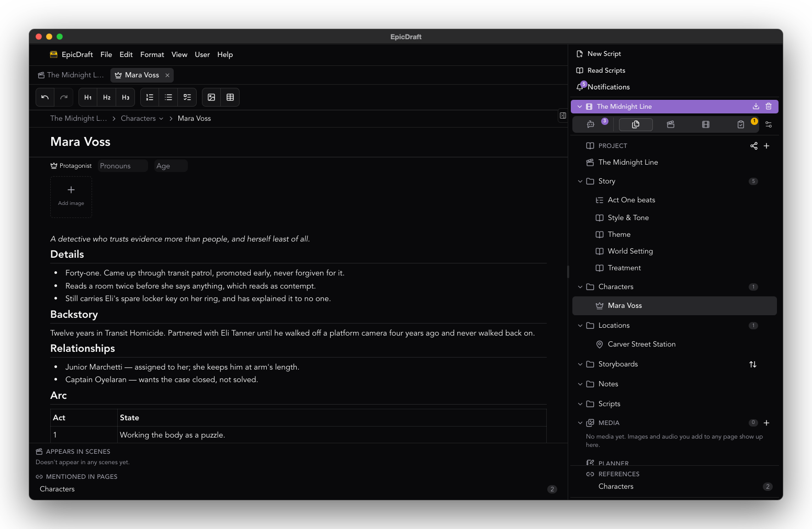Open project settings sliders icon

tap(769, 124)
